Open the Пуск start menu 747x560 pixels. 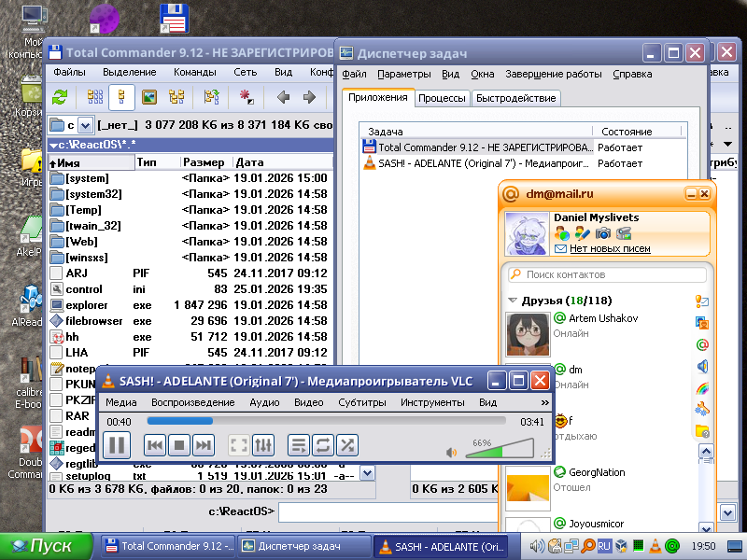click(x=46, y=546)
